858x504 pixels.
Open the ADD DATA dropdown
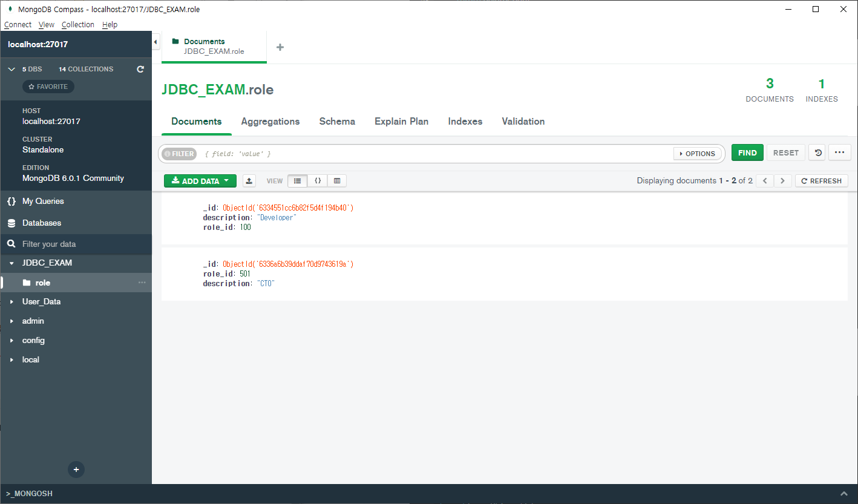click(200, 181)
